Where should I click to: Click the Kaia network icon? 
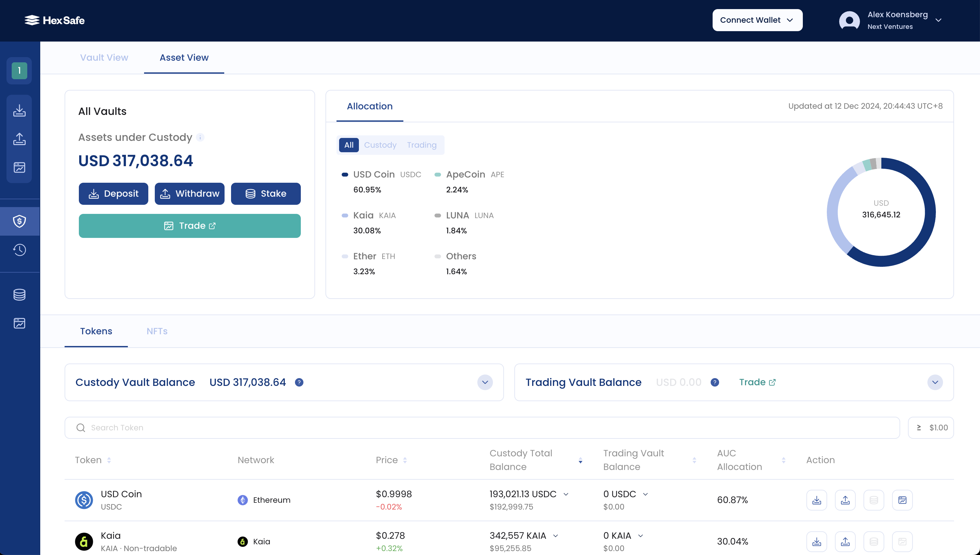tap(243, 542)
